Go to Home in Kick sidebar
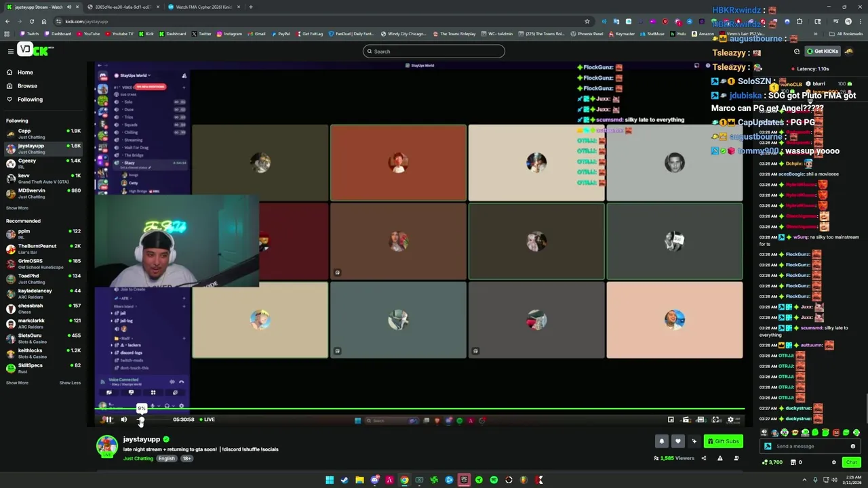This screenshot has height=488, width=868. (x=25, y=73)
